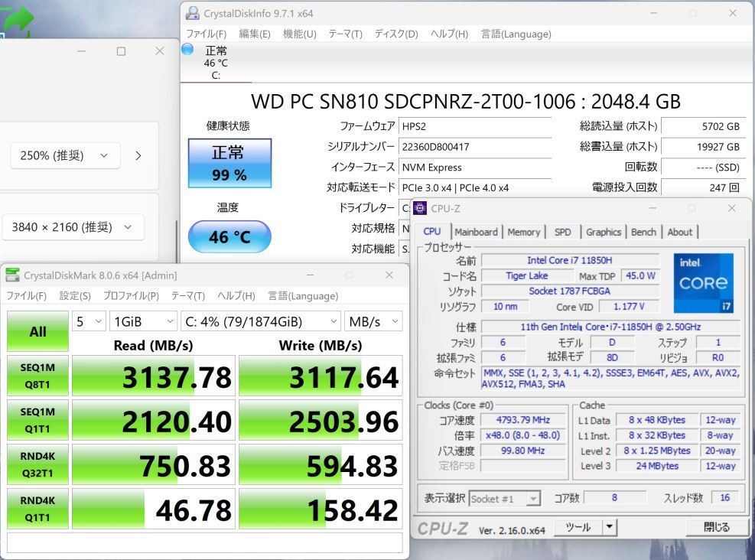This screenshot has height=560, width=755.
Task: Start the RND4K Q32T1 test
Action: pos(37,464)
